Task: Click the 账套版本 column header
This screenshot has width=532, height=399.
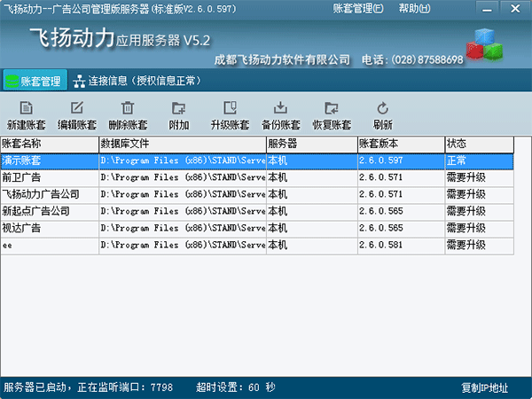Action: pyautogui.click(x=400, y=144)
